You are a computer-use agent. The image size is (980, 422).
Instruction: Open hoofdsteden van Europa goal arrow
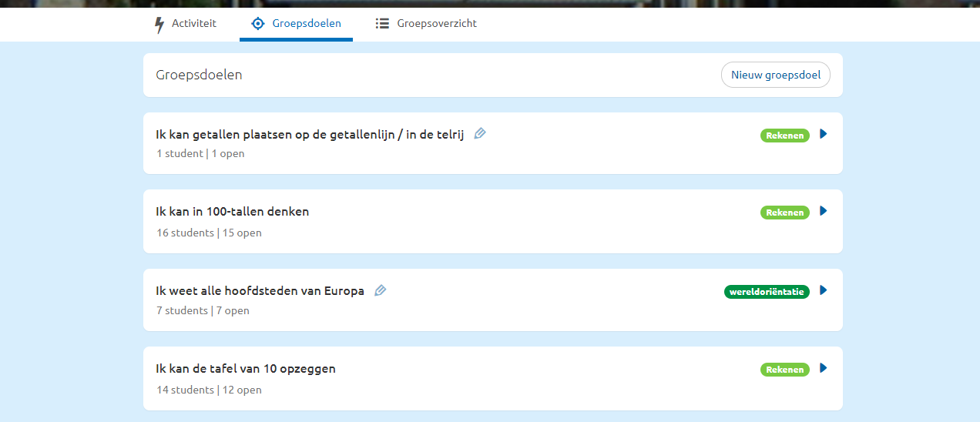click(x=823, y=290)
